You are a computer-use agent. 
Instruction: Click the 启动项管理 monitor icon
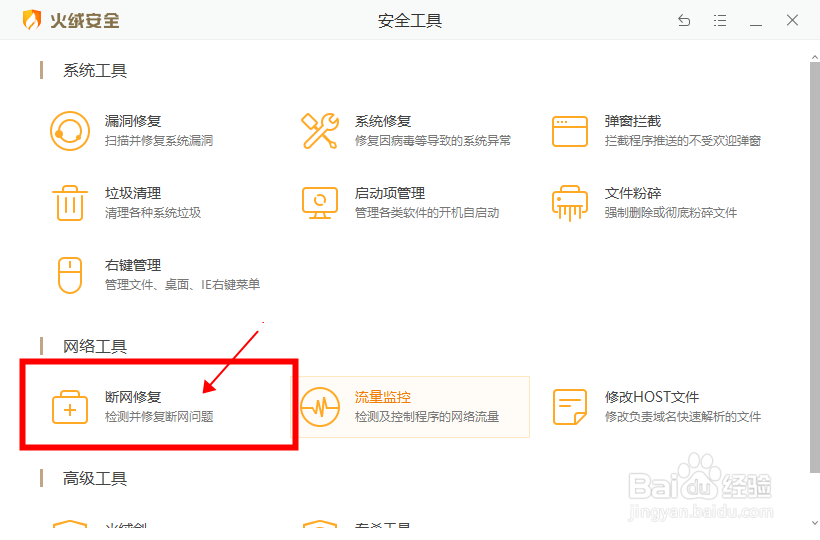point(320,203)
